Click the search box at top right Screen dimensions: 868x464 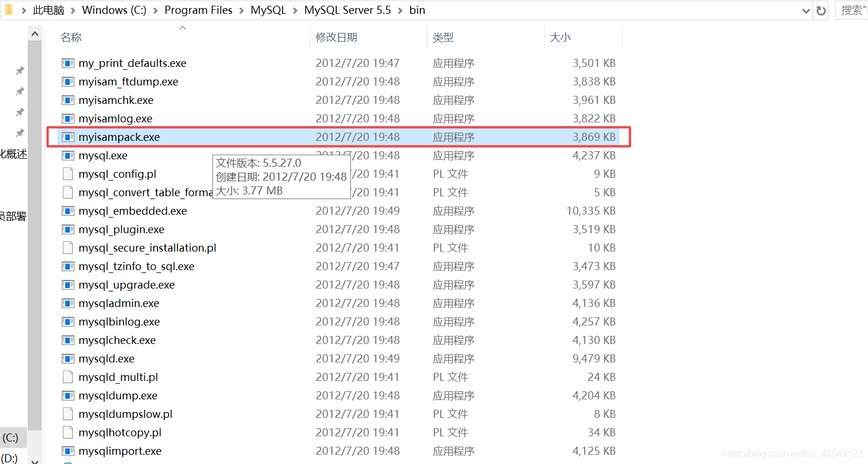pos(852,10)
